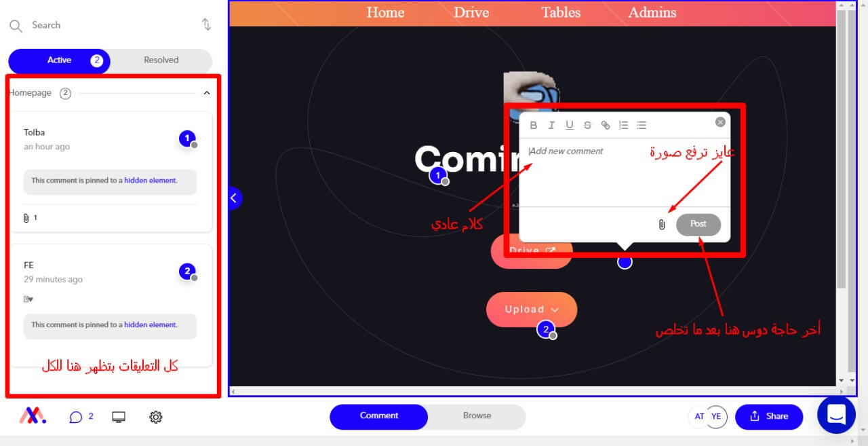Image resolution: width=868 pixels, height=446 pixels.
Task: Start a bulleted list in comment
Action: pos(642,125)
